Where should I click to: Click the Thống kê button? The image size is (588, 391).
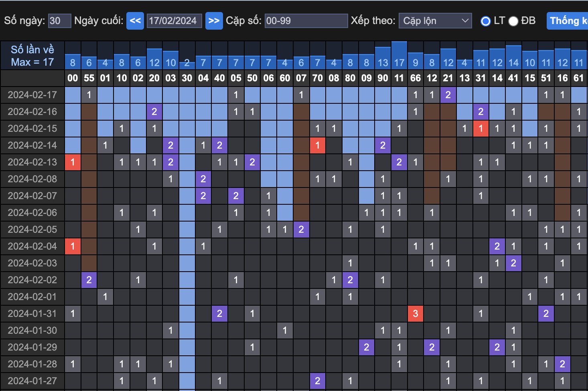[567, 21]
